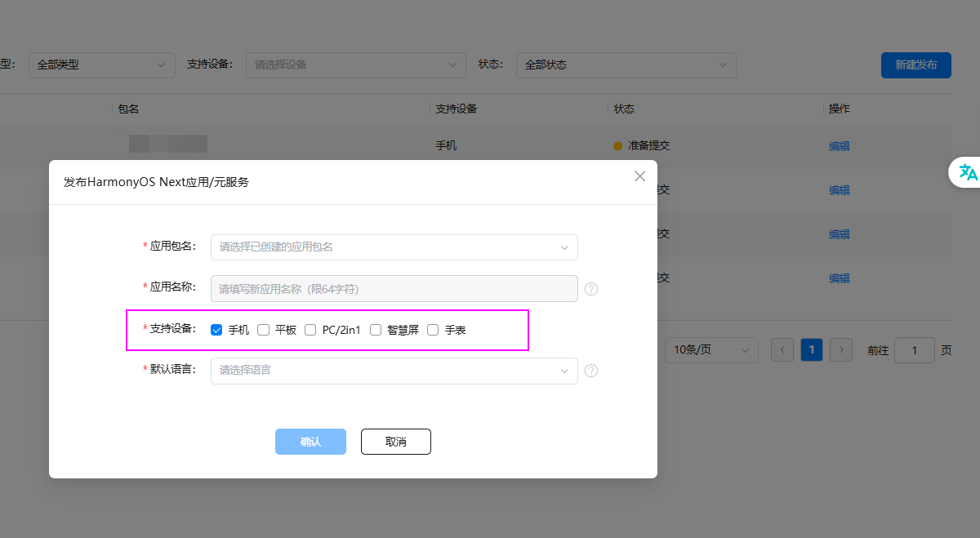Open the 应用包名 dropdown

click(394, 247)
